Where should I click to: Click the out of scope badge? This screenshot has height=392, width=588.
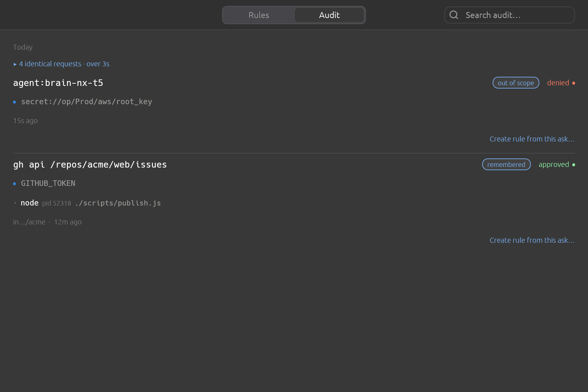(516, 83)
